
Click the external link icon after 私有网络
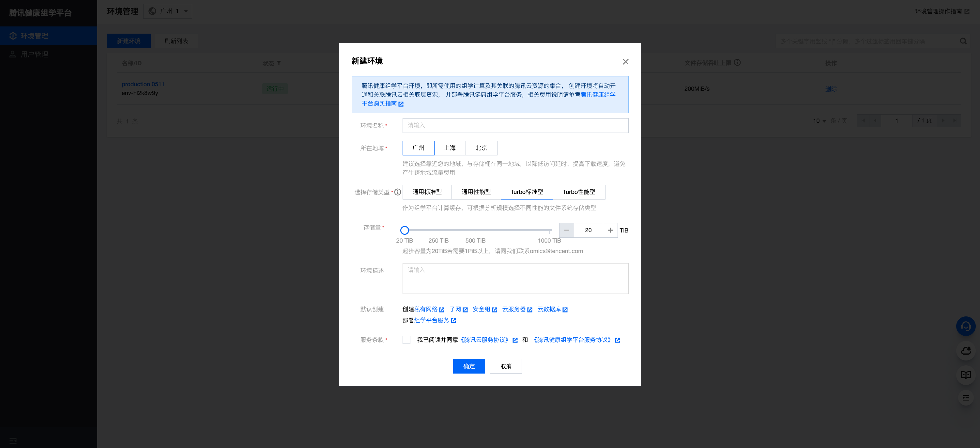(x=442, y=310)
